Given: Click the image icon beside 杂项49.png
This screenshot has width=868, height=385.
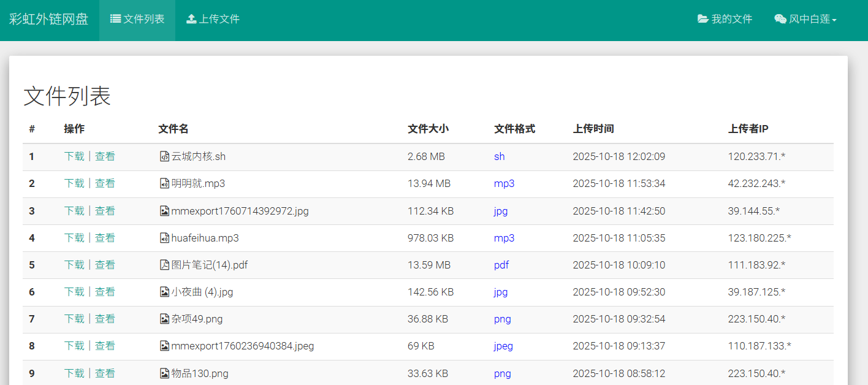Looking at the screenshot, I should click(x=164, y=319).
